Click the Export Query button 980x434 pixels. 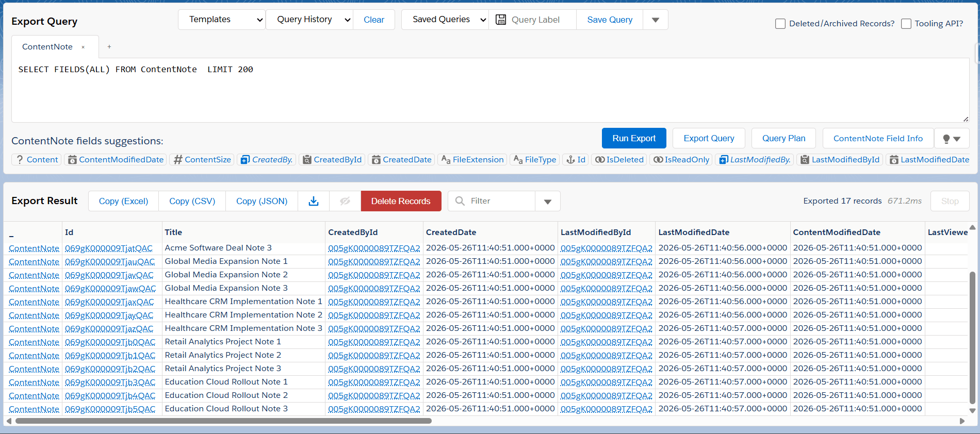pos(709,138)
